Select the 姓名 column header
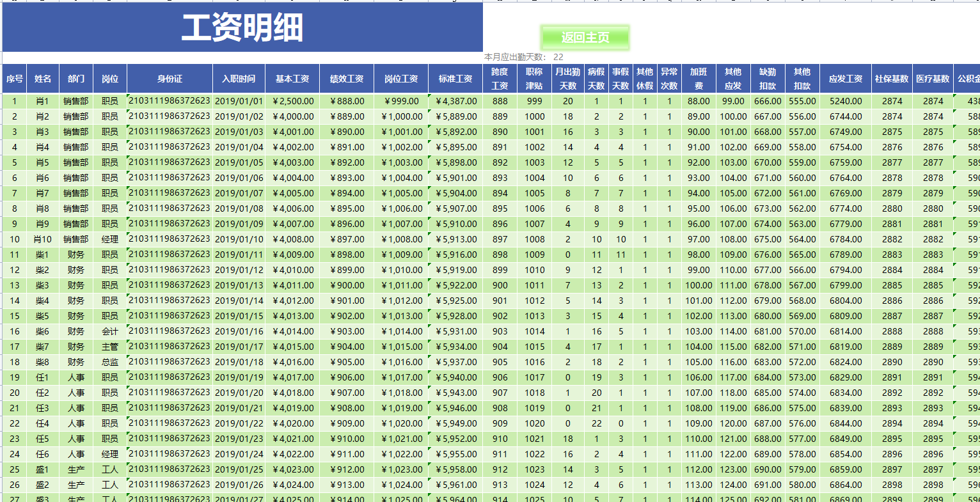This screenshot has height=502, width=980. point(43,79)
